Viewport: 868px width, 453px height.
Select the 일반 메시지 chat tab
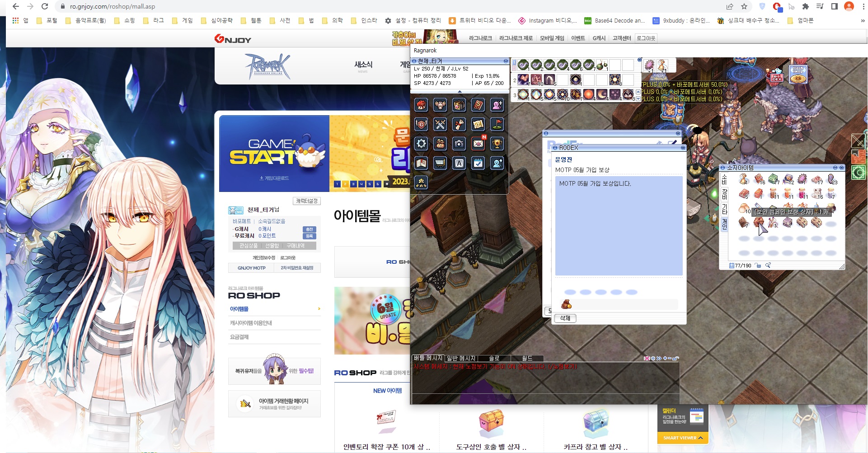[x=461, y=358]
